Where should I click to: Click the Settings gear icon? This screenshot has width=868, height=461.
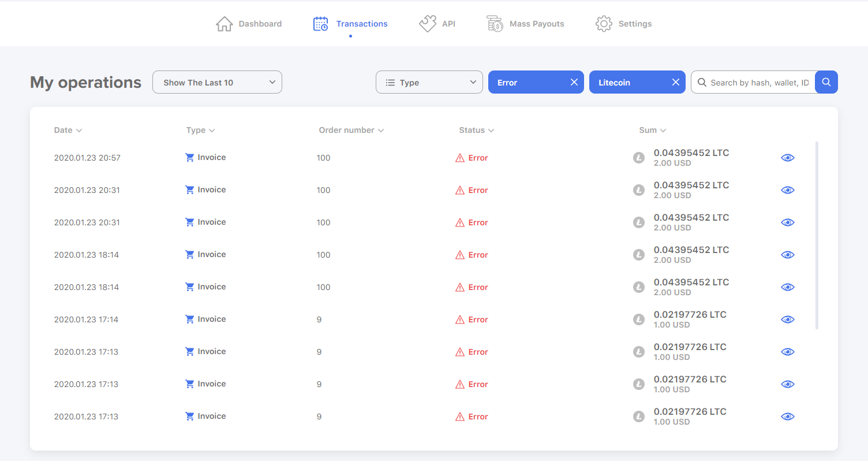click(604, 24)
